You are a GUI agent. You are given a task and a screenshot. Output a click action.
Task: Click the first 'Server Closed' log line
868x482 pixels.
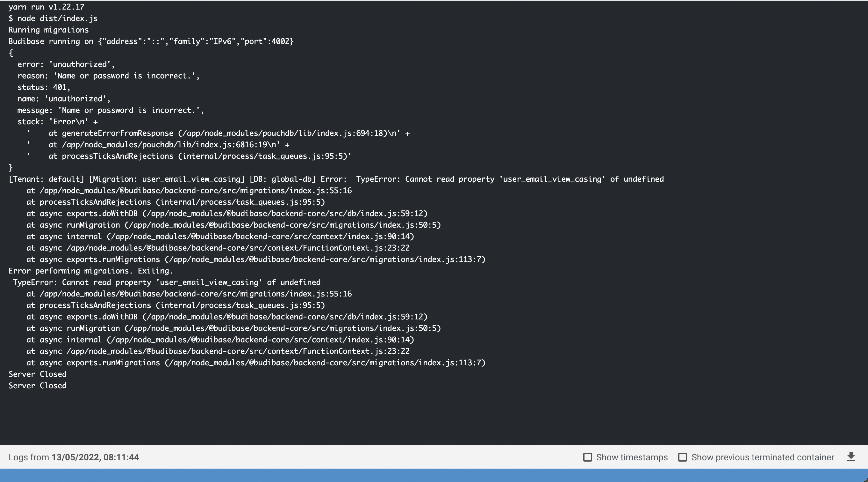coord(38,374)
